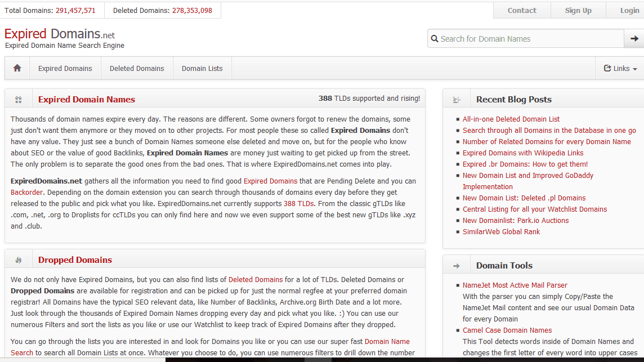Click the Domain Tools heading
The width and height of the screenshot is (644, 362).
[504, 266]
